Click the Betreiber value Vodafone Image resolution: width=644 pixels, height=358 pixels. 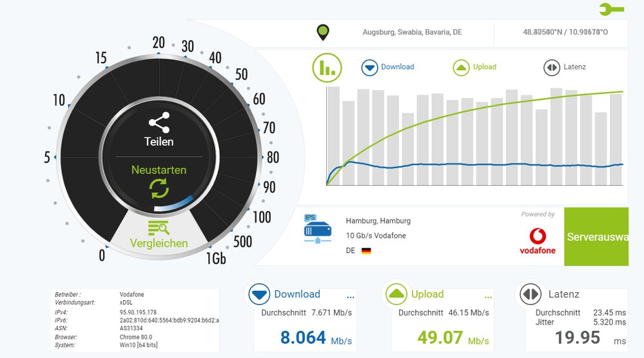tap(132, 295)
